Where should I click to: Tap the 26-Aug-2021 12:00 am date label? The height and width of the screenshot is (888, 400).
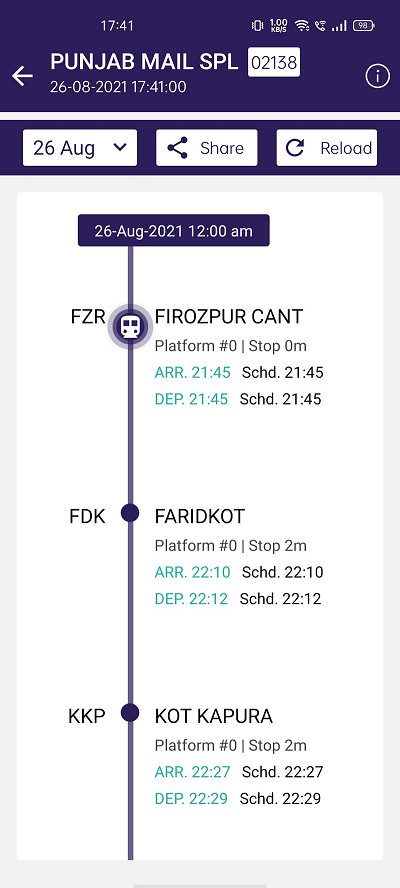click(174, 230)
